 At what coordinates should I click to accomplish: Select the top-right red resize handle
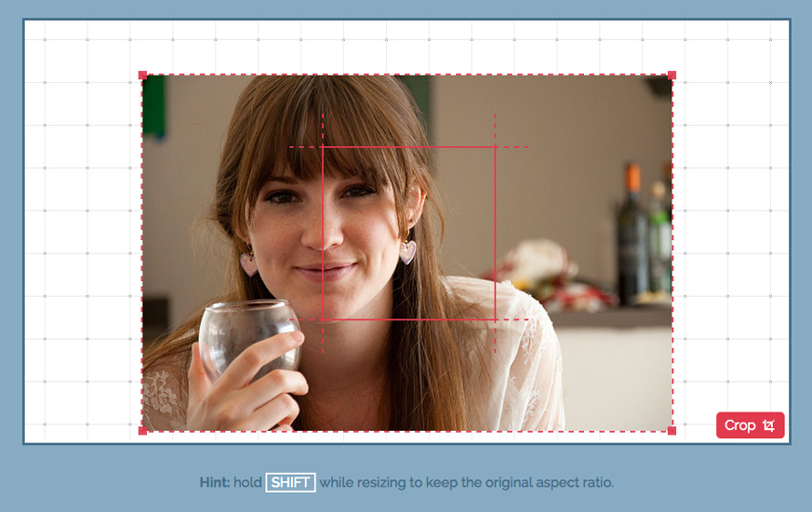coord(671,76)
